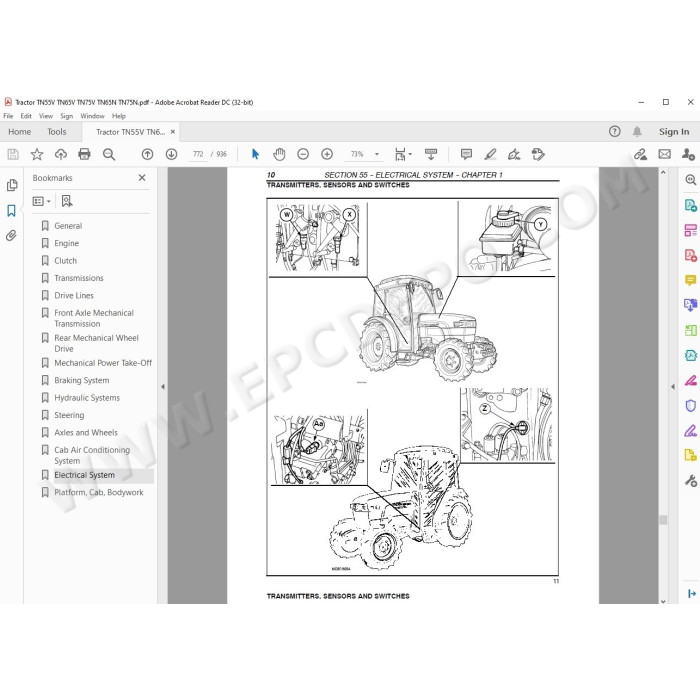Collapse the right tools pane arrow
The width and height of the screenshot is (700, 700).
[x=673, y=387]
